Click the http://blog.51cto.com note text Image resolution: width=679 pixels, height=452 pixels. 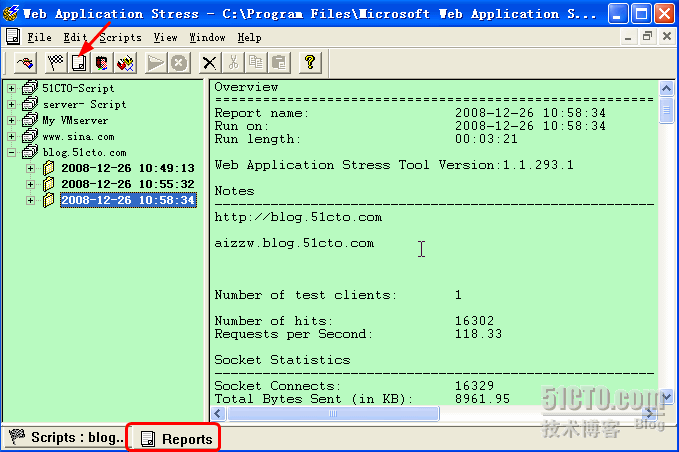298,217
